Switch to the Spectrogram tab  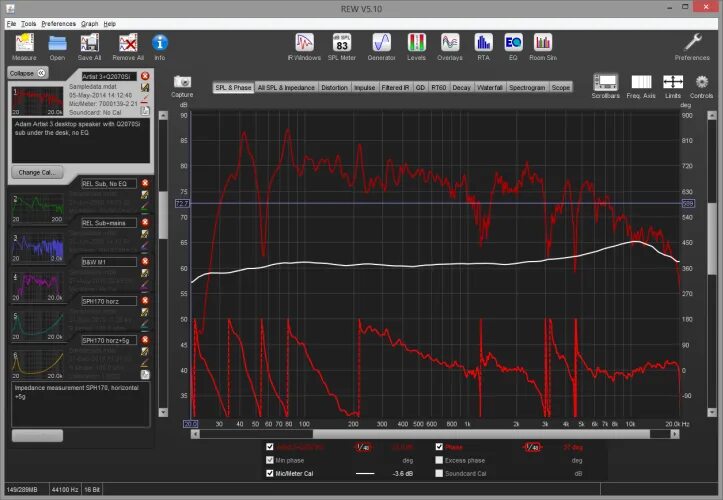pos(527,87)
